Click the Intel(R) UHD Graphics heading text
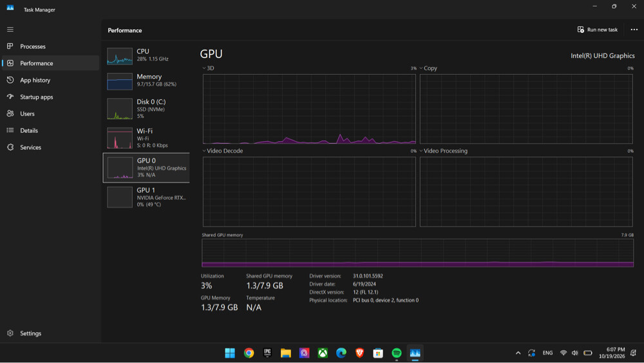644x363 pixels. (603, 56)
